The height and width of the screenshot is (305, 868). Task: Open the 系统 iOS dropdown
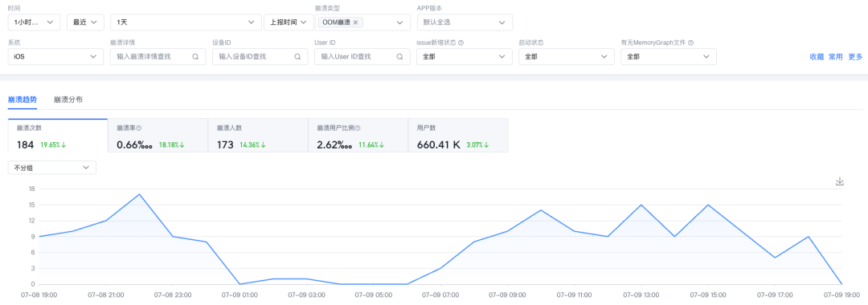(55, 56)
